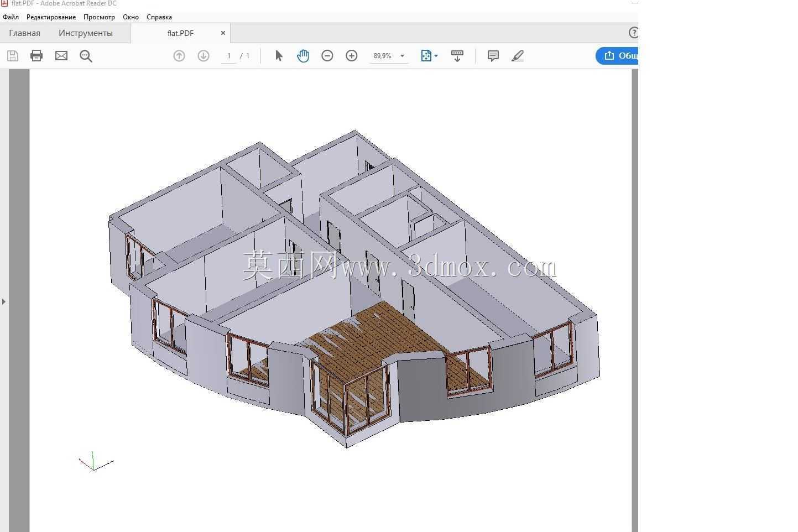This screenshot has height=532, width=798.
Task: Zoom out with minus button
Action: click(x=327, y=56)
